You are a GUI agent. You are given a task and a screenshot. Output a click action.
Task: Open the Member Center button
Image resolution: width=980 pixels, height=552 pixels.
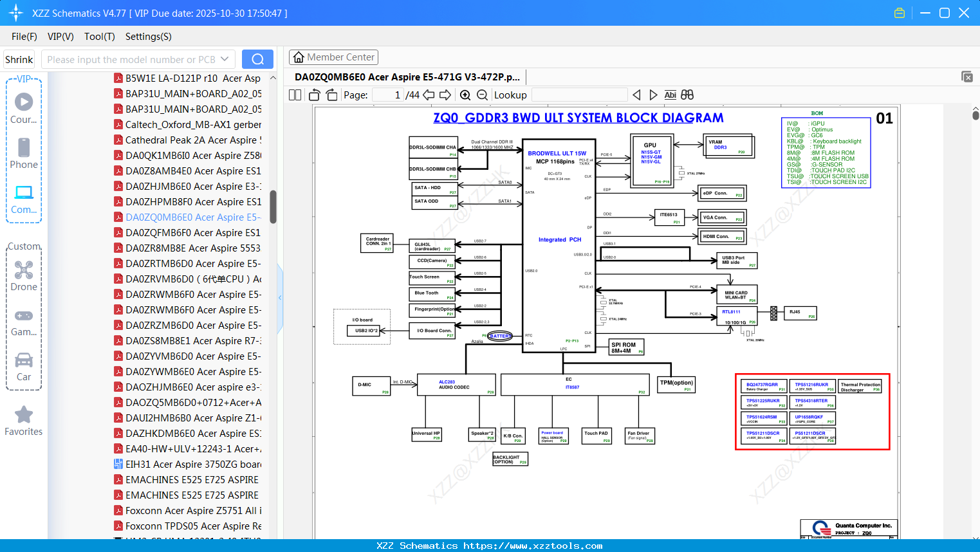click(x=333, y=57)
